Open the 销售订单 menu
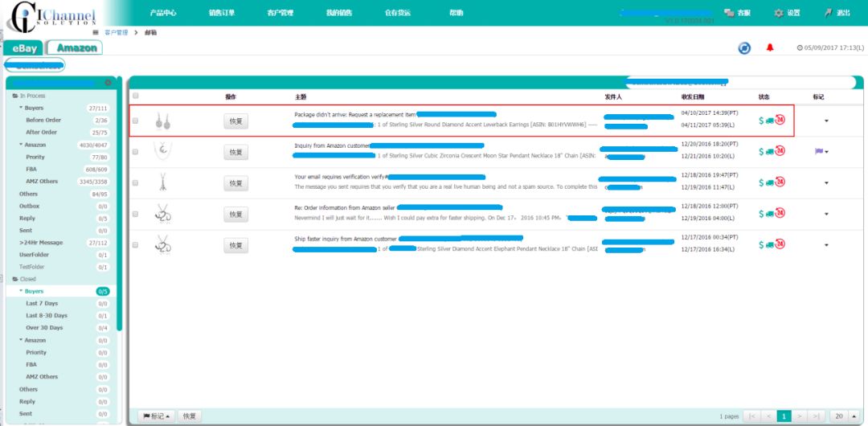The image size is (868, 426). (222, 13)
